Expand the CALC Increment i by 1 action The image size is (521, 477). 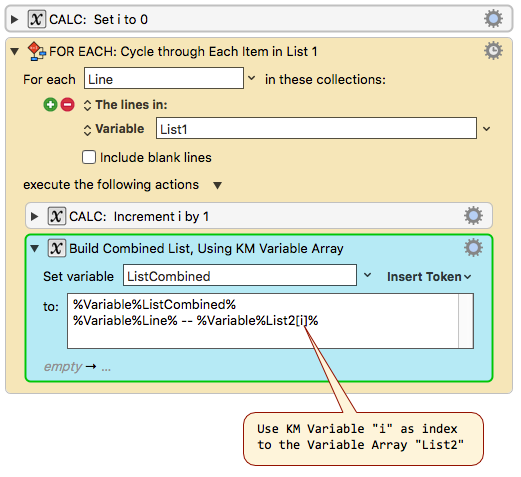tap(34, 216)
